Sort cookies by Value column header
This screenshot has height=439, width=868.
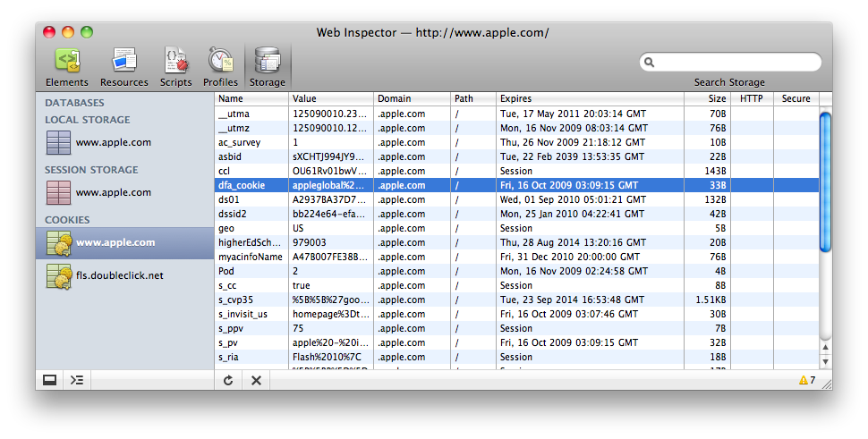click(x=331, y=98)
